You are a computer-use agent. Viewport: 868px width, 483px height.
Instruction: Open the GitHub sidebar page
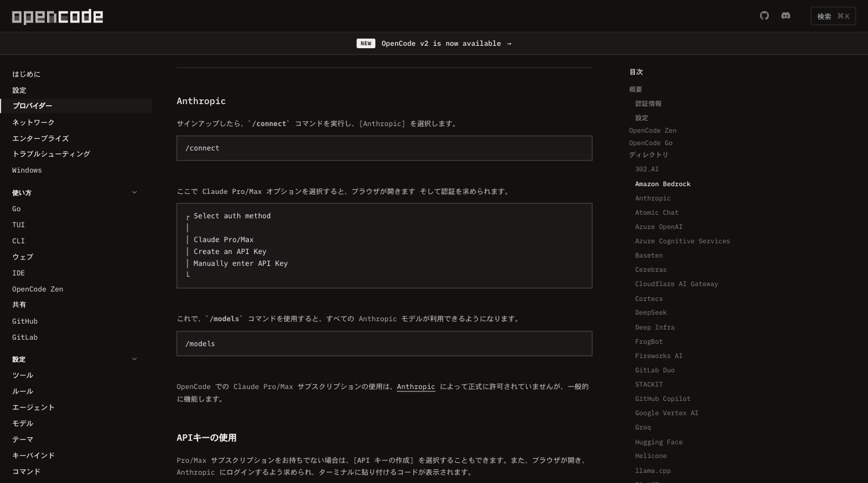pyautogui.click(x=25, y=321)
